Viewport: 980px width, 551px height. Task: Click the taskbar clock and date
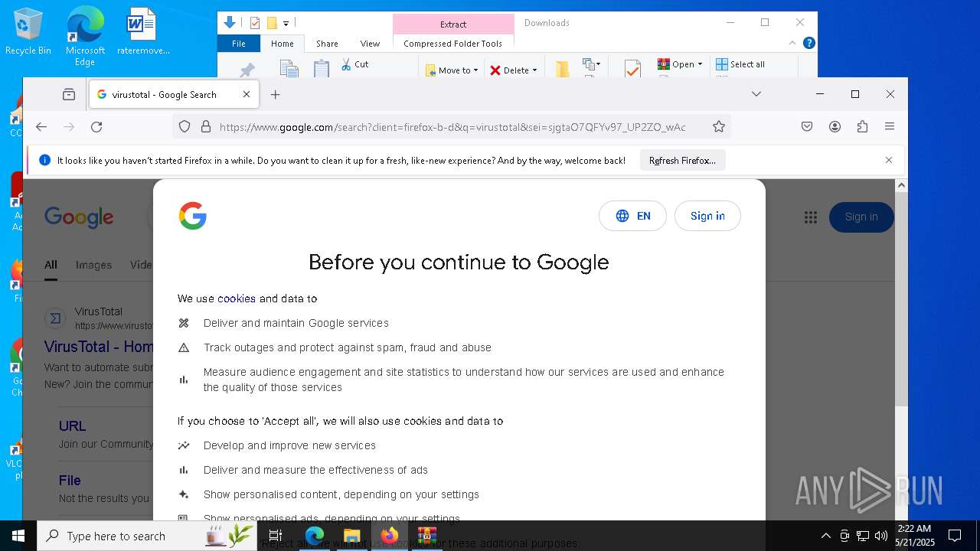[914, 536]
